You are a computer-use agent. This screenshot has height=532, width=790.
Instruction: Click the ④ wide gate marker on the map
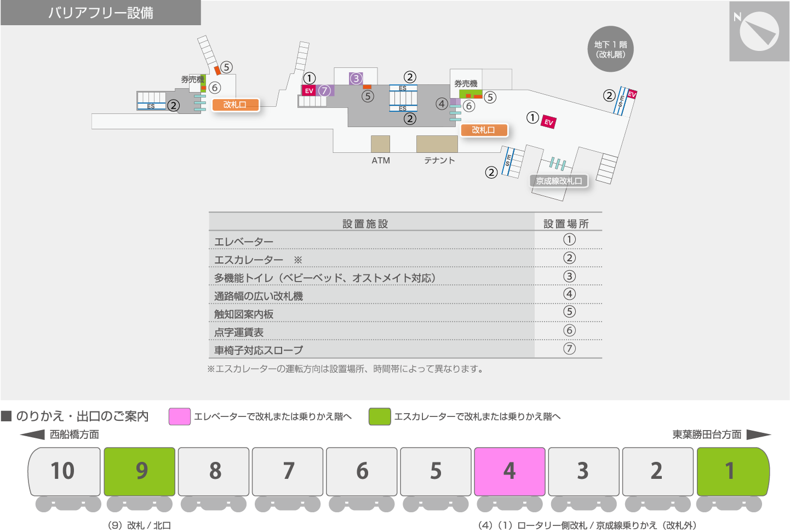[x=442, y=103]
